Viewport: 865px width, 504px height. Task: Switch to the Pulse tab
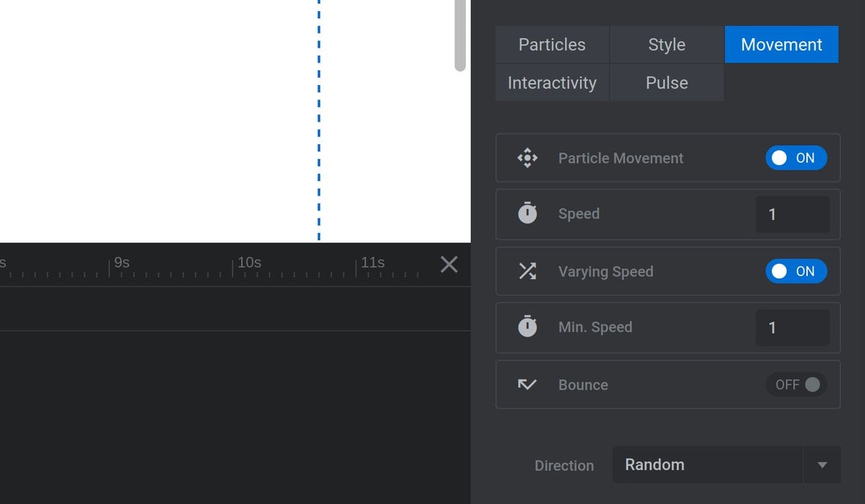coord(667,83)
